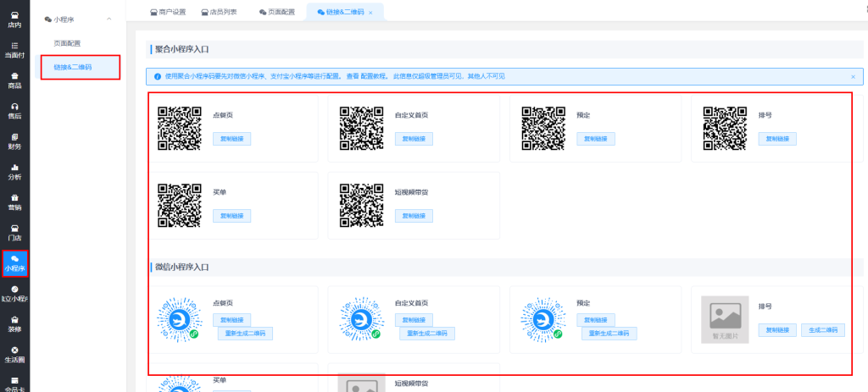The height and width of the screenshot is (392, 868).
Task: Open 分析 chart icon in sidebar
Action: coord(14,171)
